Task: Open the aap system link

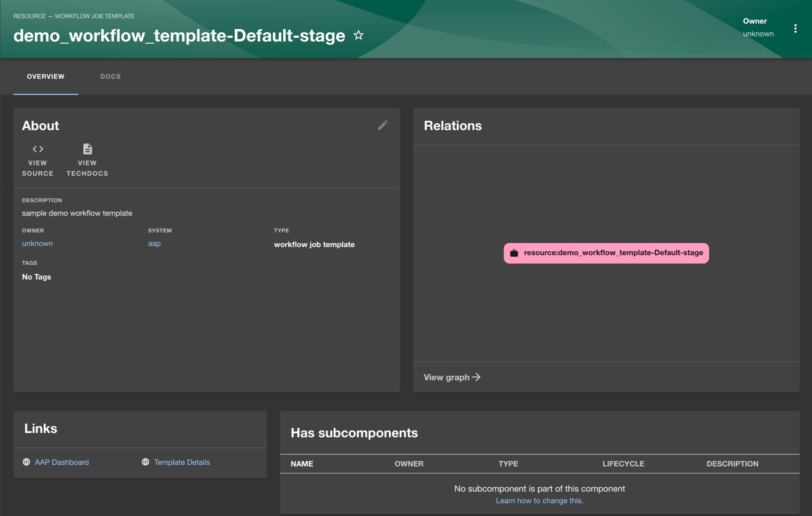Action: [x=154, y=244]
